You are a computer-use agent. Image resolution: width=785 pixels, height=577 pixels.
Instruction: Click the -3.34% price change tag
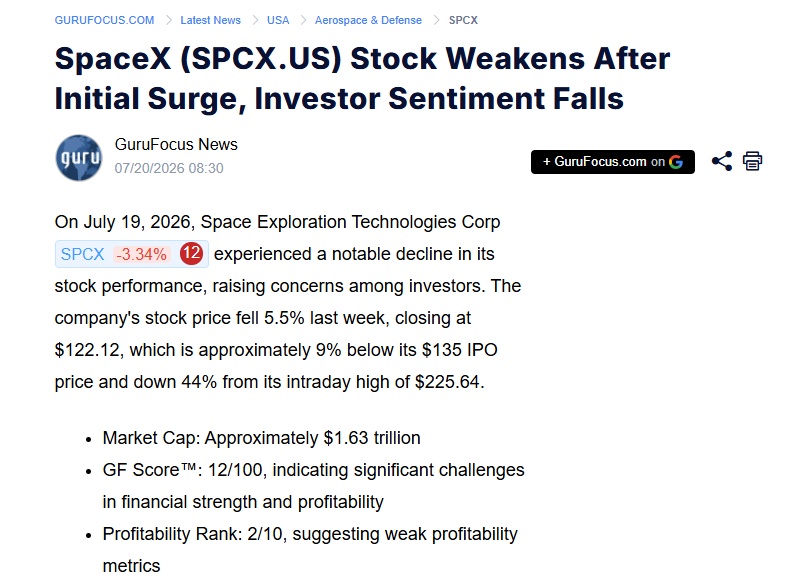[x=142, y=254]
